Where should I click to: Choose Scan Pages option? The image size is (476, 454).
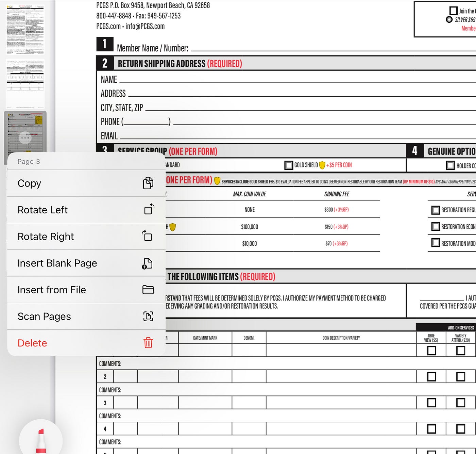(86, 316)
